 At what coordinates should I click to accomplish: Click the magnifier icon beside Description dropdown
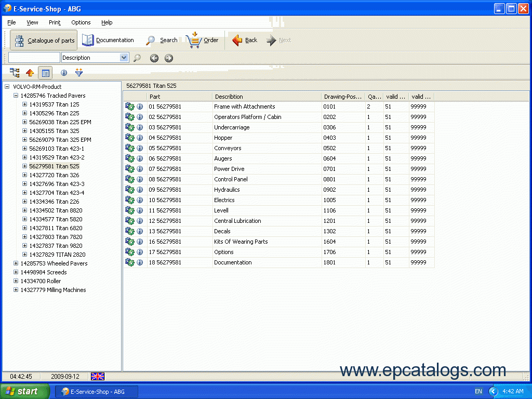[x=137, y=58]
